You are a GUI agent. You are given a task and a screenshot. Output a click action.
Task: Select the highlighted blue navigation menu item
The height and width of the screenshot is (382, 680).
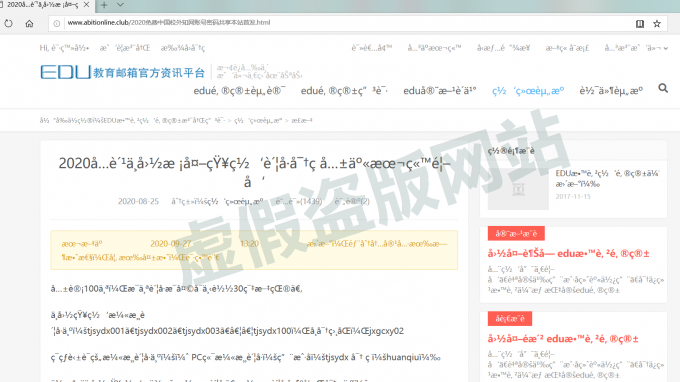point(528,91)
